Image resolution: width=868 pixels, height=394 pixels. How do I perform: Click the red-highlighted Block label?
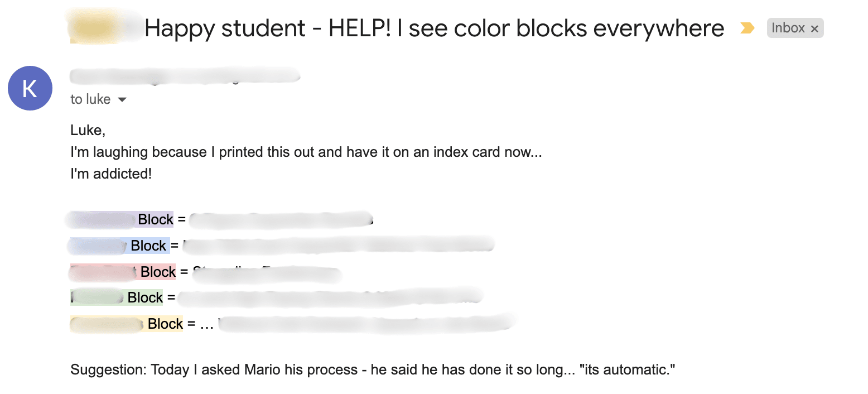[x=158, y=272]
